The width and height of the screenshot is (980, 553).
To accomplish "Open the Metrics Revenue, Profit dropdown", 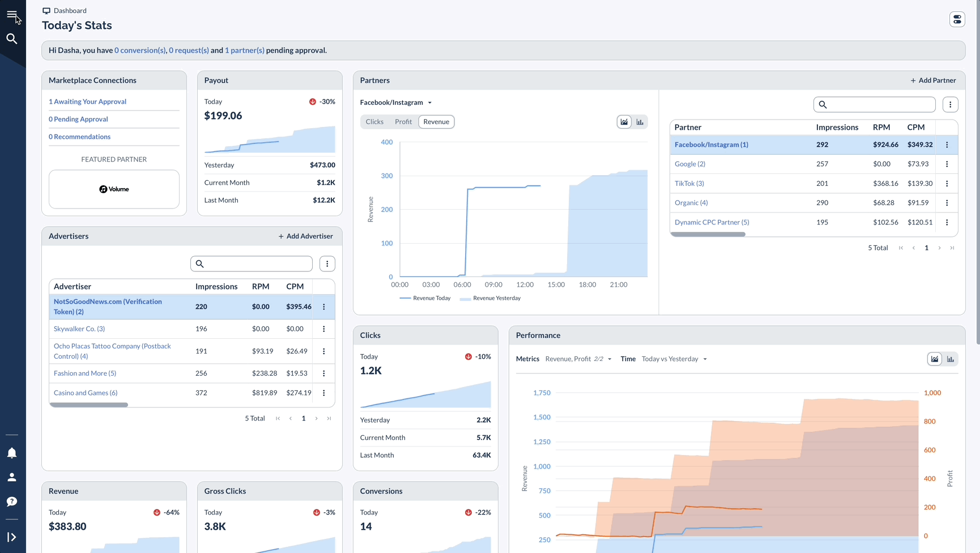I will click(x=578, y=359).
